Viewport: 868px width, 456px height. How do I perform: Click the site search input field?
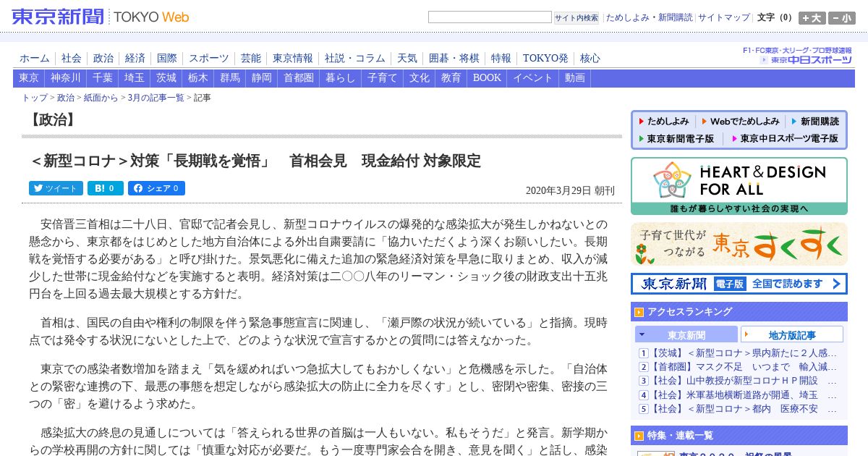tap(490, 17)
